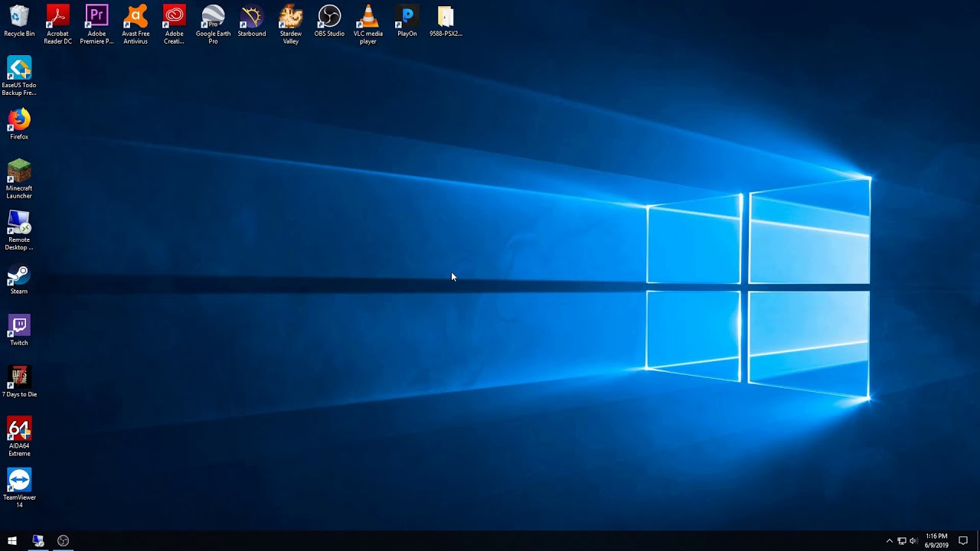The height and width of the screenshot is (551, 980).
Task: Click the Stardew Valley desktop icon
Action: (290, 24)
